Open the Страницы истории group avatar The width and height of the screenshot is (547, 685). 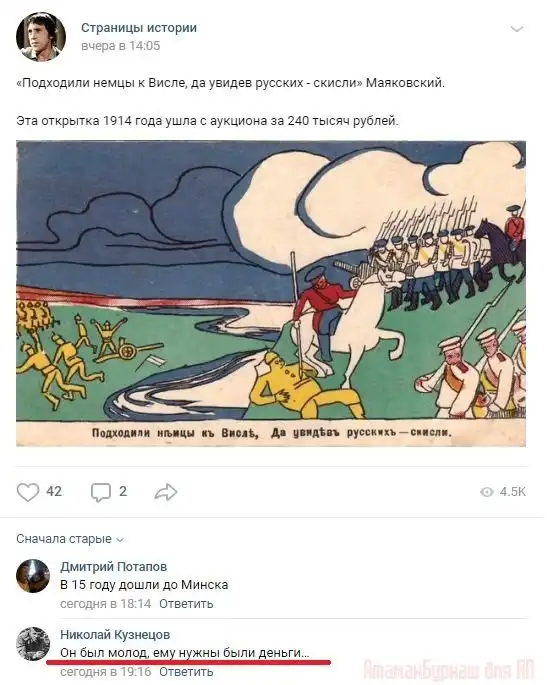[x=41, y=37]
